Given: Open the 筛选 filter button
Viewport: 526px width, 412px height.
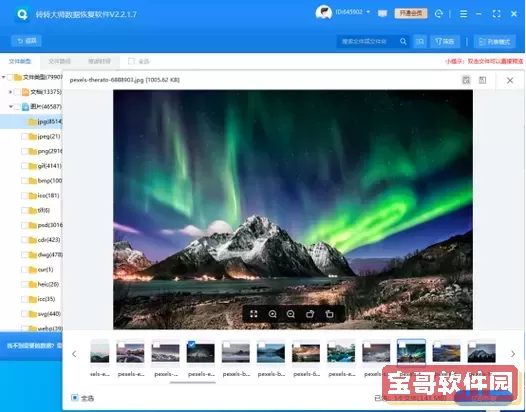Looking at the screenshot, I should point(445,42).
